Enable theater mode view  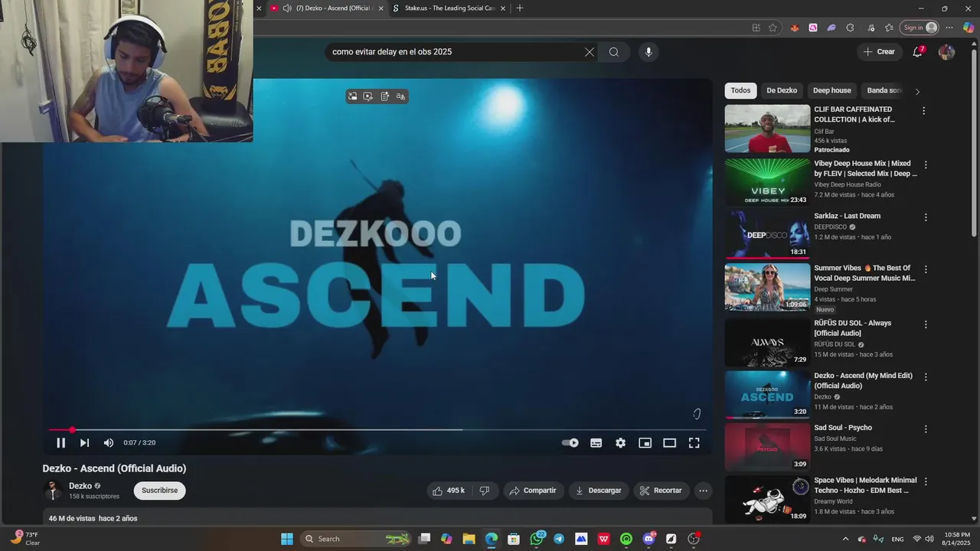tap(669, 442)
